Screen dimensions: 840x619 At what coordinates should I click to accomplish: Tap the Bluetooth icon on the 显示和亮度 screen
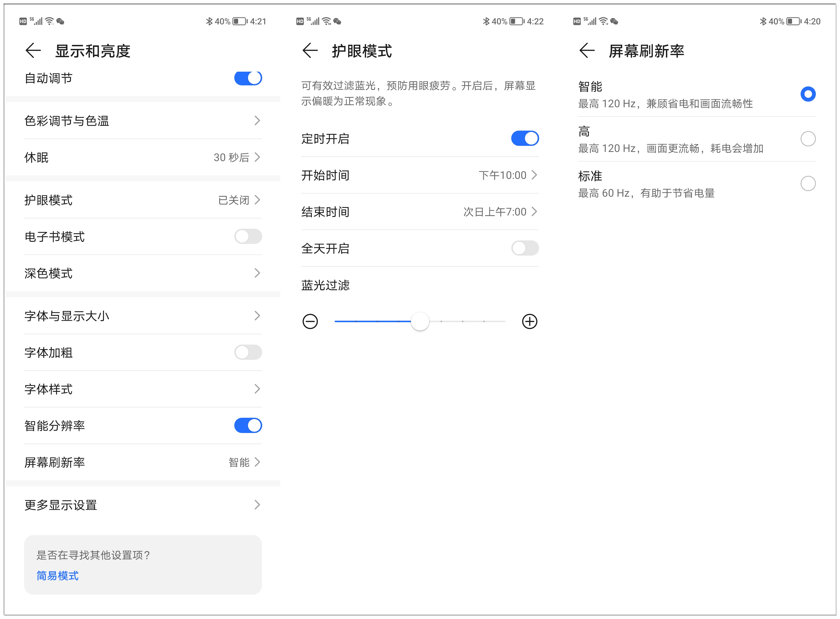[209, 21]
